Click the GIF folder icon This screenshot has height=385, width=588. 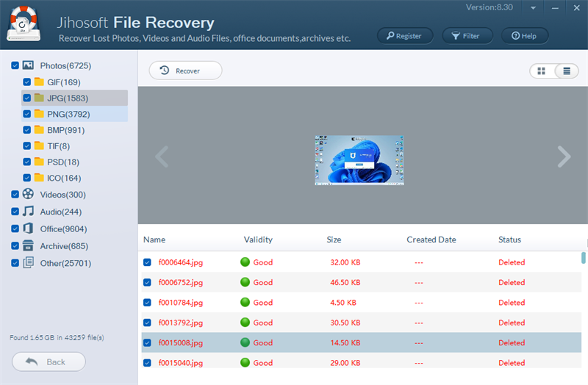click(39, 82)
